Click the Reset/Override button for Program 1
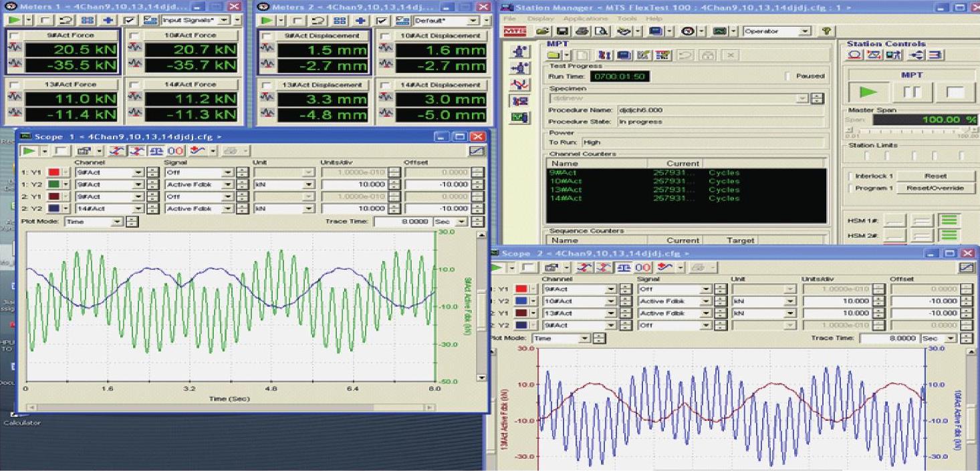 [x=935, y=188]
